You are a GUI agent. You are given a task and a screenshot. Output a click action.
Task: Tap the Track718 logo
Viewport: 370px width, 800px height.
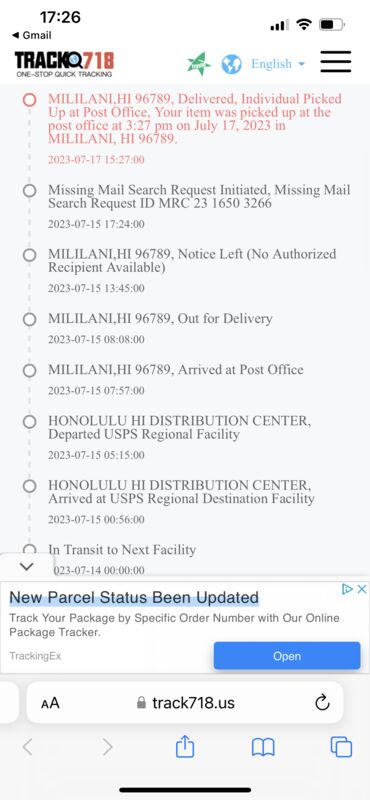(64, 64)
